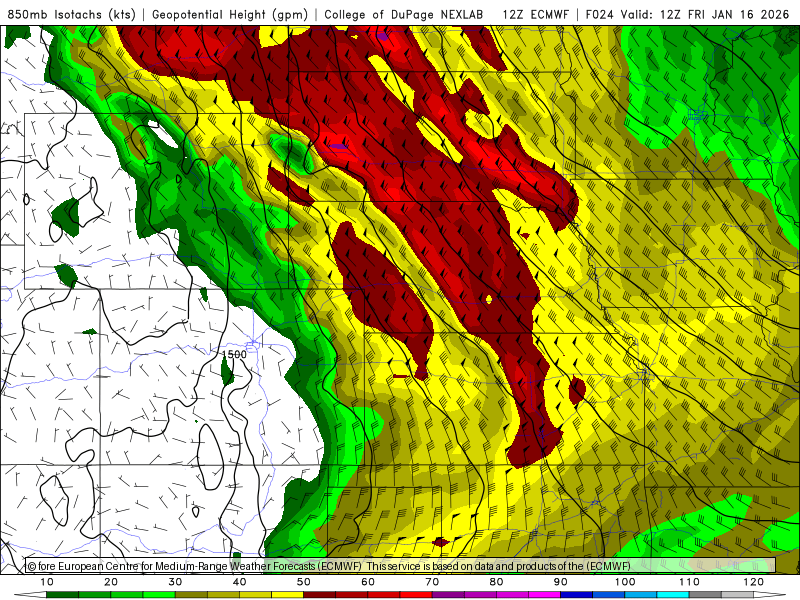Screen dimensions: 800x600
Task: Click the '100' value on the color scale
Action: [x=625, y=582]
